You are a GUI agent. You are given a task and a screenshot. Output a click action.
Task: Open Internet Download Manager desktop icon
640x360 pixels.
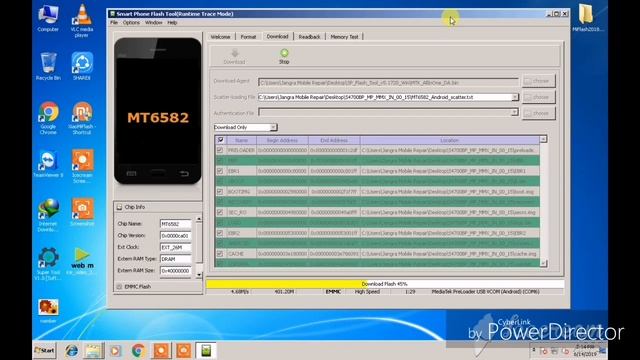[48, 215]
